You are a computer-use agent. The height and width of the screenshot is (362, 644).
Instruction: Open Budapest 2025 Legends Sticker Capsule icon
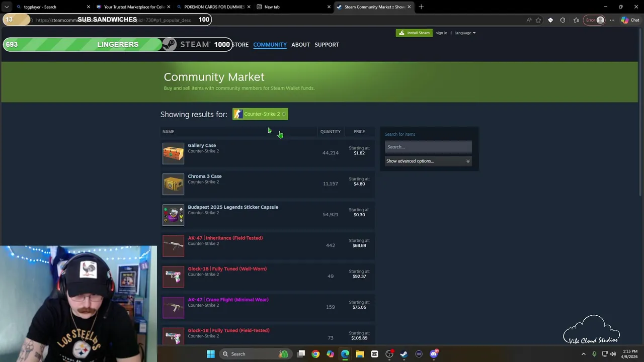[x=173, y=215]
